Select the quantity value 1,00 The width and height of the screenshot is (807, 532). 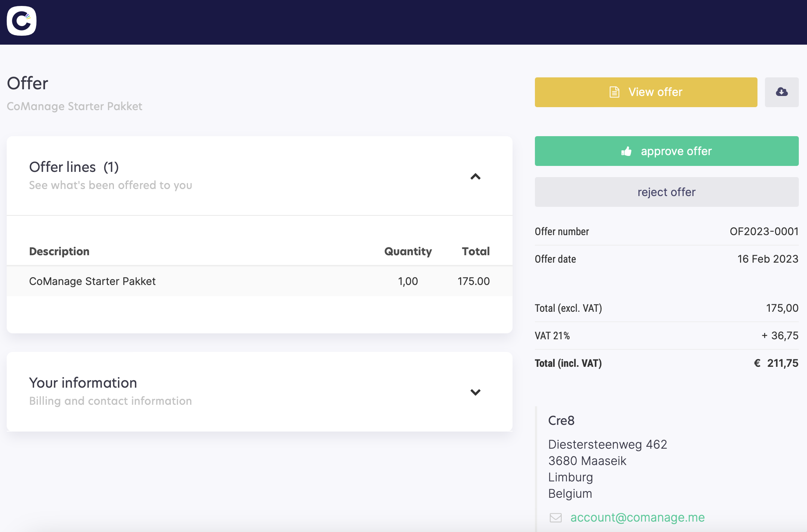coord(408,281)
